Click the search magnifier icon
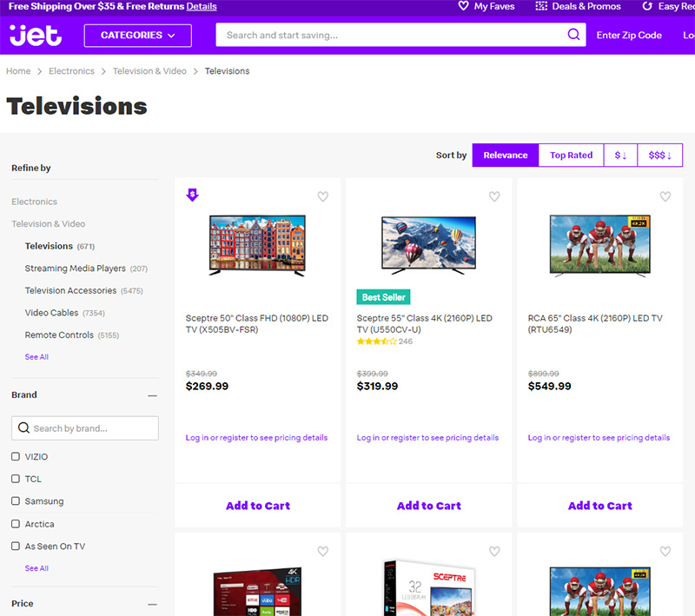Image resolution: width=695 pixels, height=616 pixels. 573,35
